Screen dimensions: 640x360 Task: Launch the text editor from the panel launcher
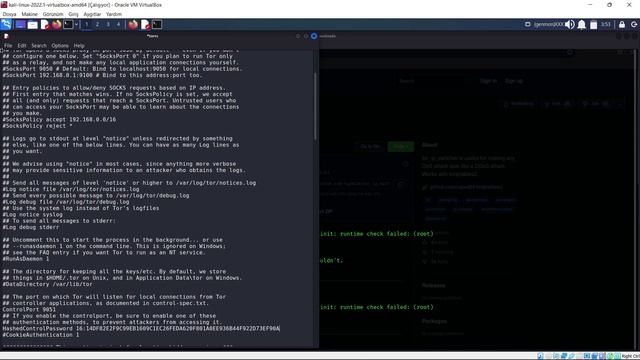[45, 24]
